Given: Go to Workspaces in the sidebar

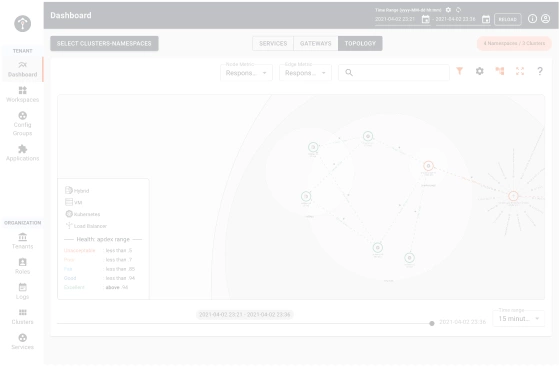Looking at the screenshot, I should (22, 94).
